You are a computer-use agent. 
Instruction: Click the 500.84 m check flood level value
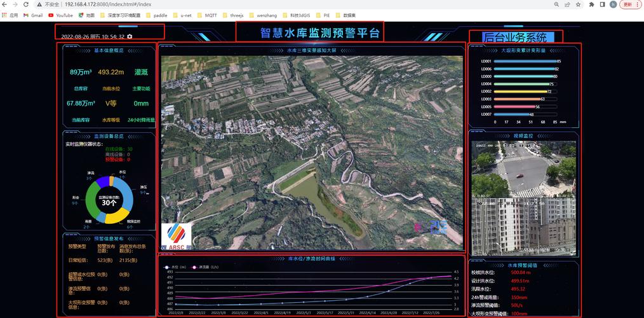(521, 272)
